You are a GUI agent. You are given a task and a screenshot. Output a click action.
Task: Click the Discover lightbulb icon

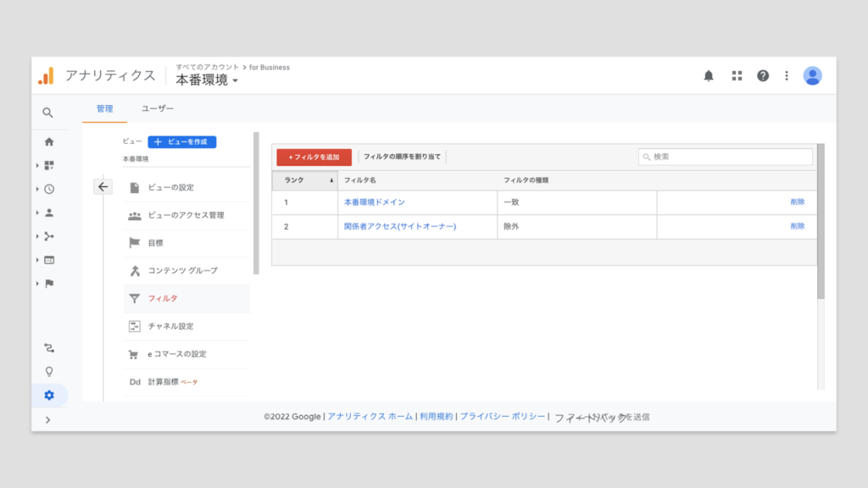49,371
